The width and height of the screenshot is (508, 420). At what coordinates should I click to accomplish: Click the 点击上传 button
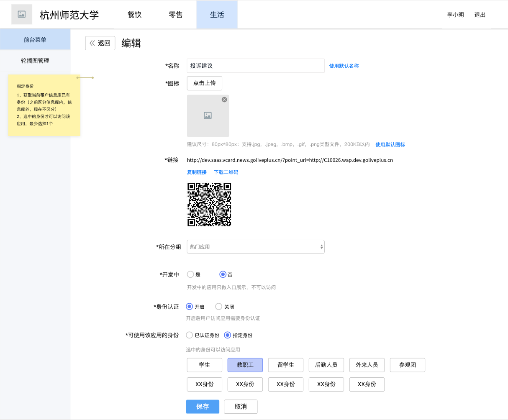click(x=205, y=83)
